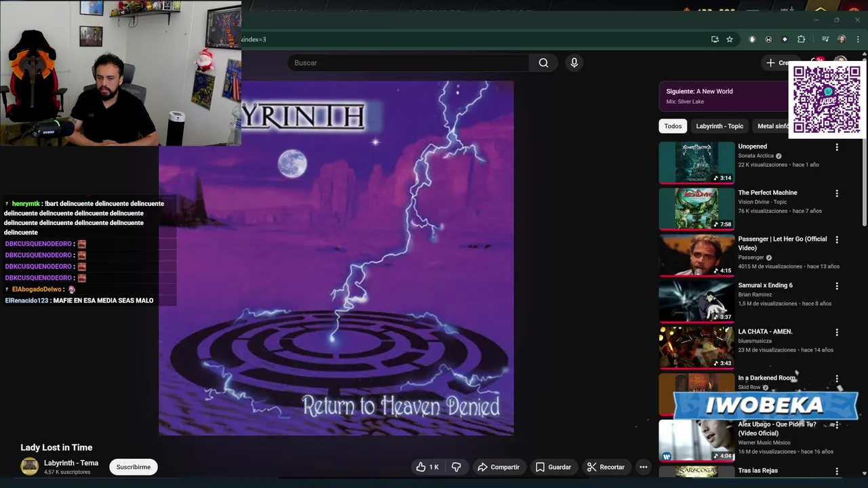Open Unopened video thumbnail
Viewport: 868px width, 488px height.
coord(696,163)
